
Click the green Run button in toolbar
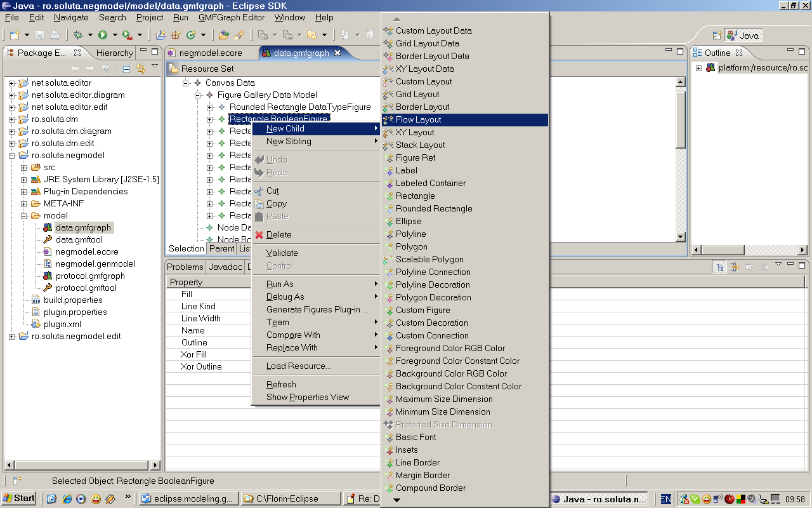pos(103,35)
